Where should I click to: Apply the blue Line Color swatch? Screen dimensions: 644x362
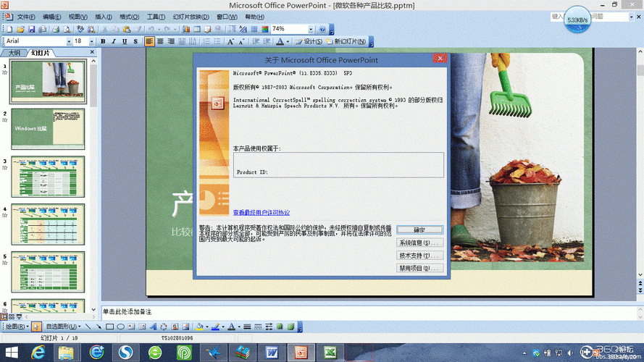[215, 327]
